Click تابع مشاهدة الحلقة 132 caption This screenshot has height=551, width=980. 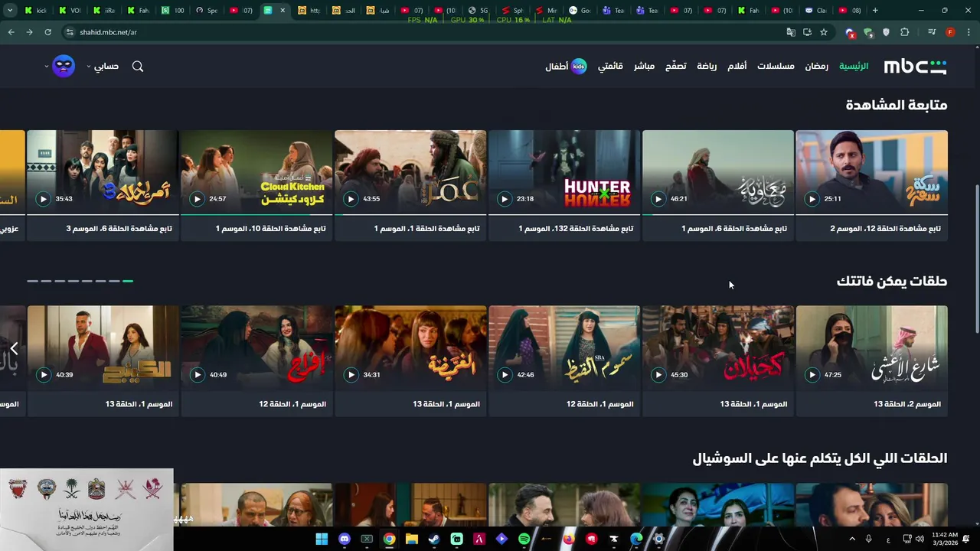point(576,229)
